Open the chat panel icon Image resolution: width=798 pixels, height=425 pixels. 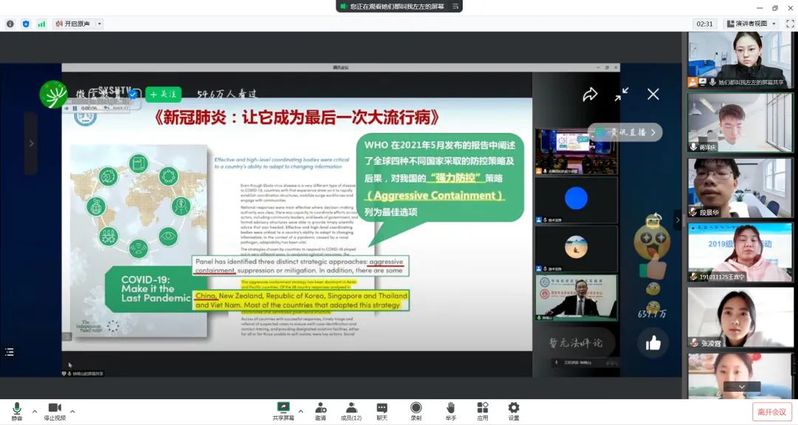pyautogui.click(x=382, y=409)
